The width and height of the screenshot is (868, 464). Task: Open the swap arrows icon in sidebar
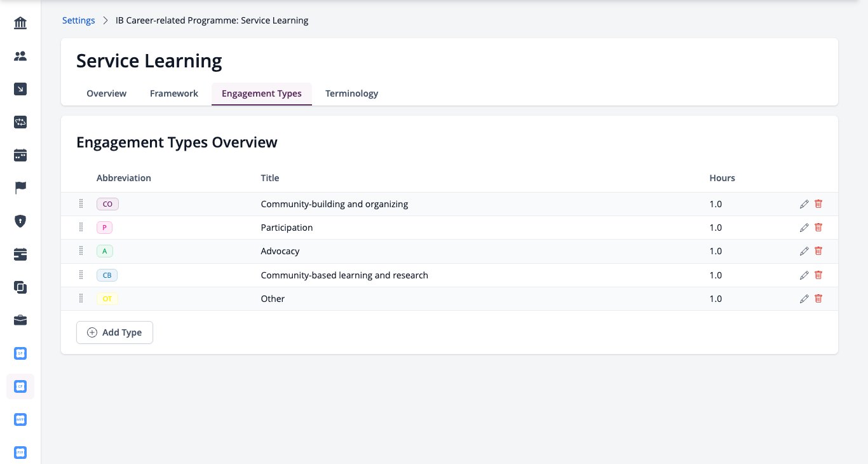pos(20,123)
